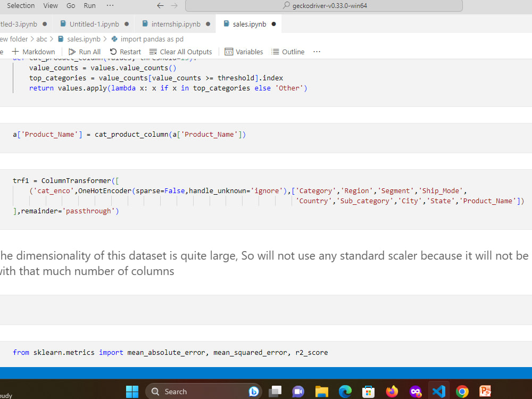
Task: Open Firefox from taskbar
Action: coord(392,392)
